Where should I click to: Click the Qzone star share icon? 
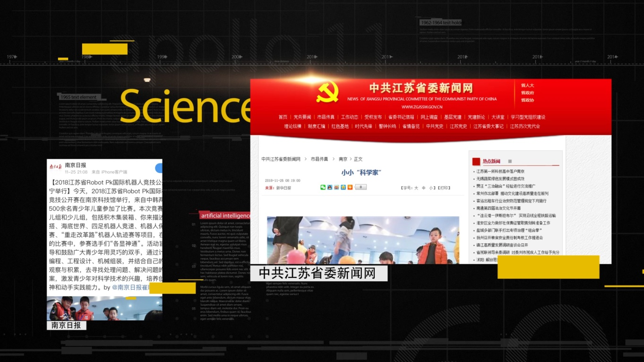(x=343, y=187)
